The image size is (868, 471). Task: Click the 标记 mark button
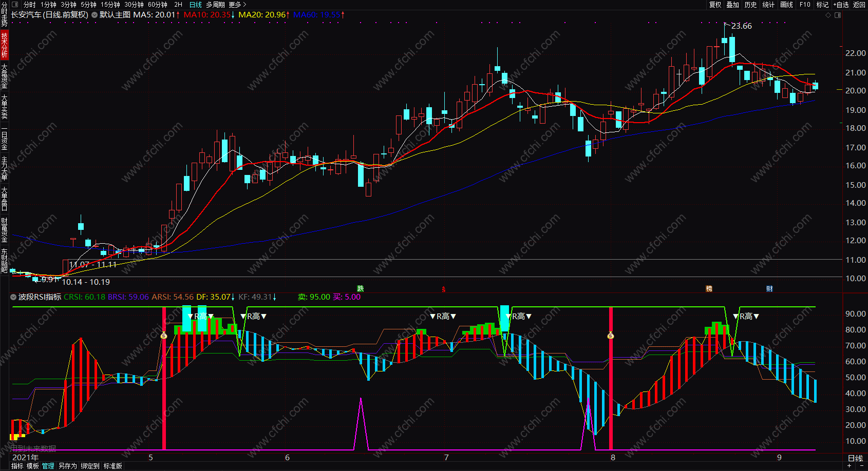pyautogui.click(x=822, y=5)
